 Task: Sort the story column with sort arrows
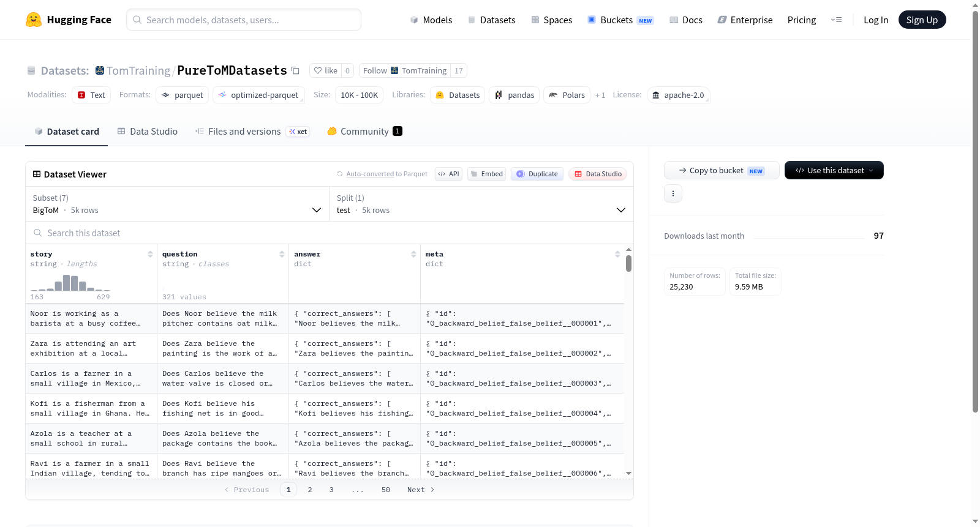coord(150,254)
